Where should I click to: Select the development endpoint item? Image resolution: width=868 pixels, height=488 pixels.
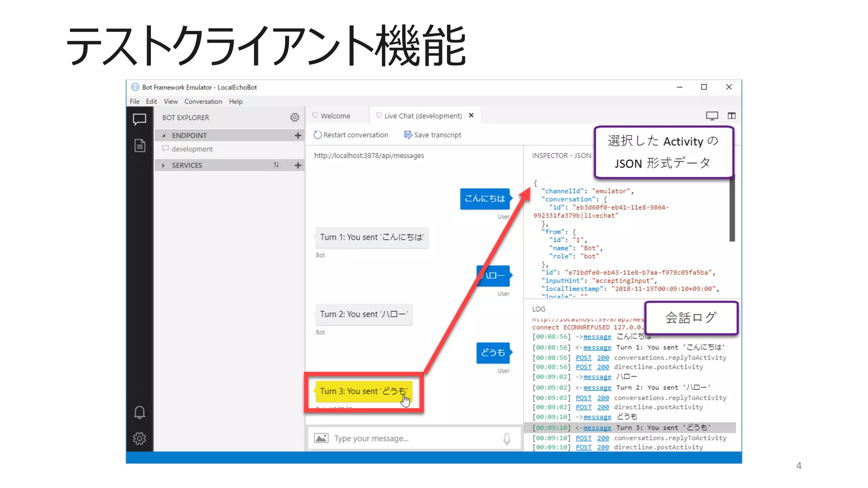click(192, 149)
